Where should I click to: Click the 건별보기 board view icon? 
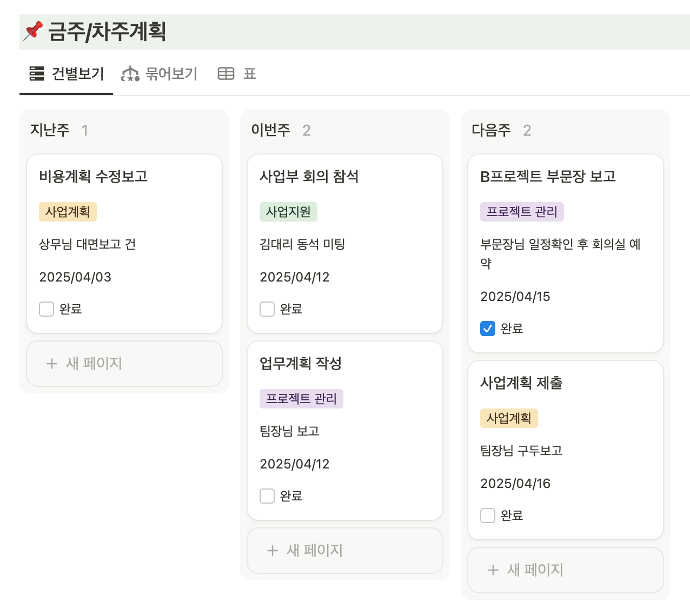tap(37, 73)
